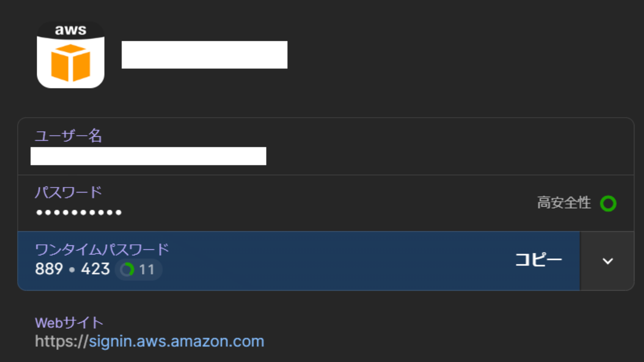The height and width of the screenshot is (362, 644).
Task: Click the dot separator in the OTP code
Action: pos(72,270)
